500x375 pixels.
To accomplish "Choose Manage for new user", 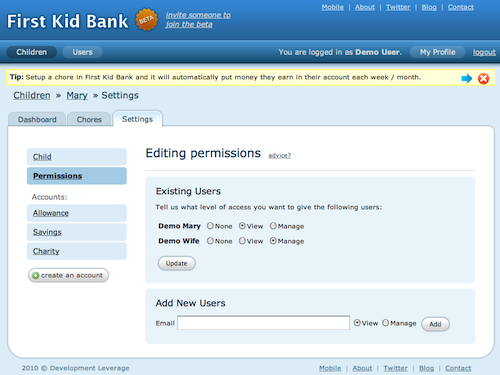I will pos(385,323).
